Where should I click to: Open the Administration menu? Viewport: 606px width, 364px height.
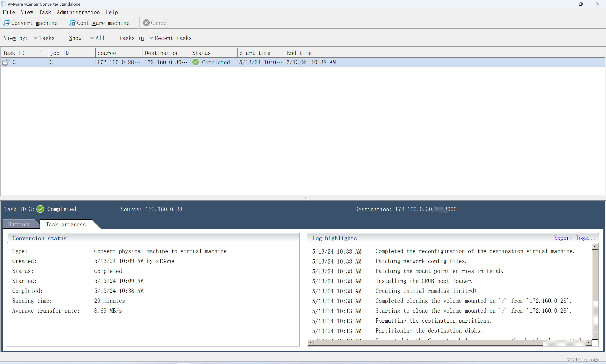click(78, 12)
